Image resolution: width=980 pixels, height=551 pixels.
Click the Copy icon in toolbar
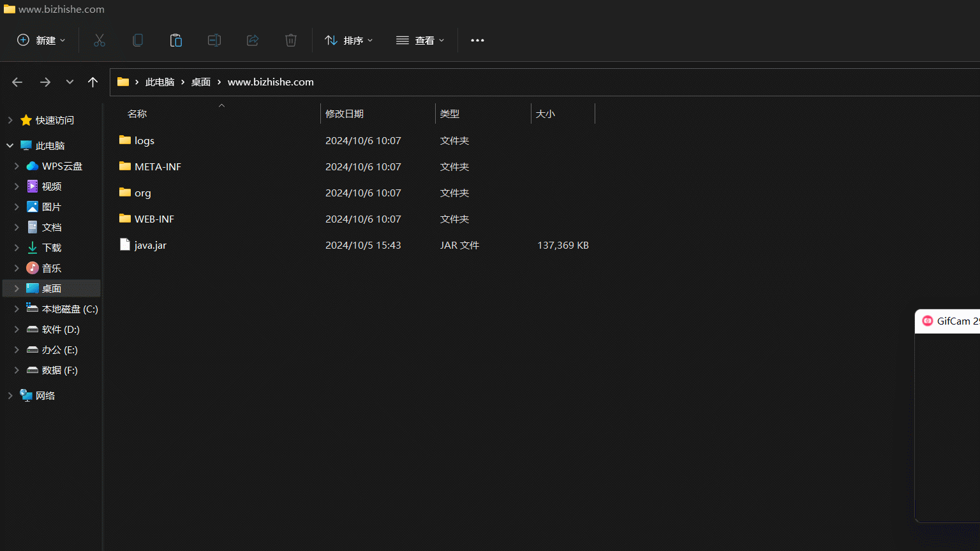[x=138, y=40]
